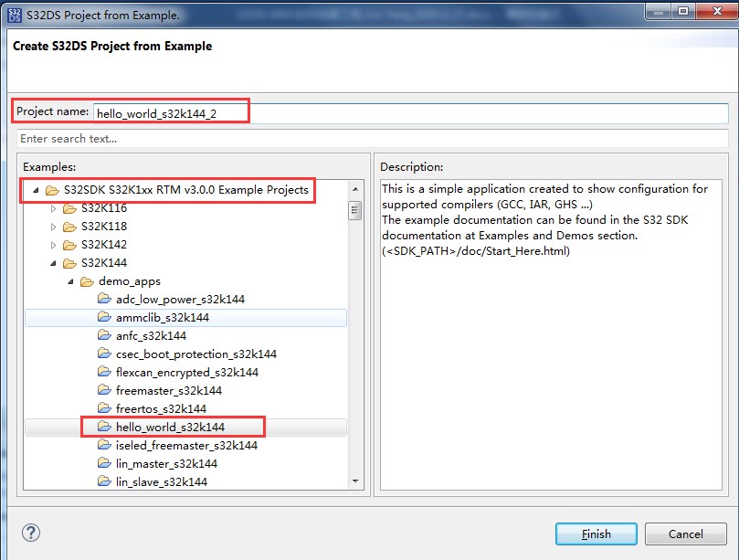The height and width of the screenshot is (560, 739).
Task: Select the S32K144 tree item
Action: point(104,262)
